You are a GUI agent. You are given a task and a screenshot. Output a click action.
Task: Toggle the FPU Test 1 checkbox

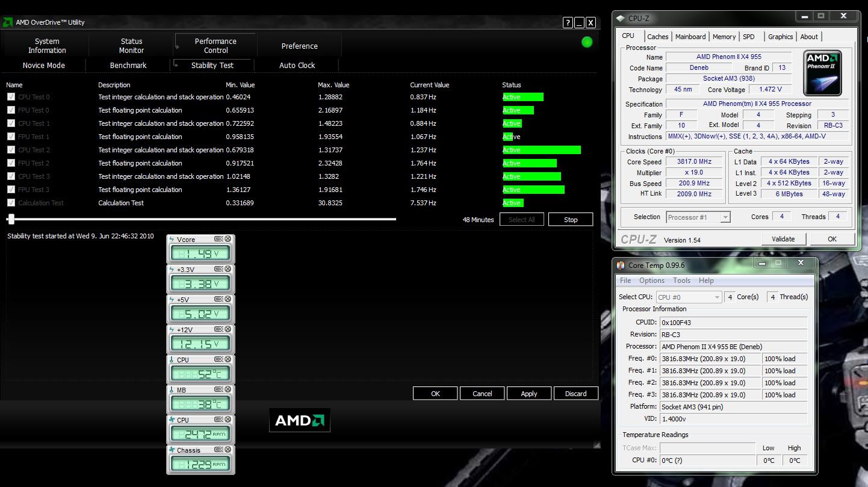coord(11,137)
